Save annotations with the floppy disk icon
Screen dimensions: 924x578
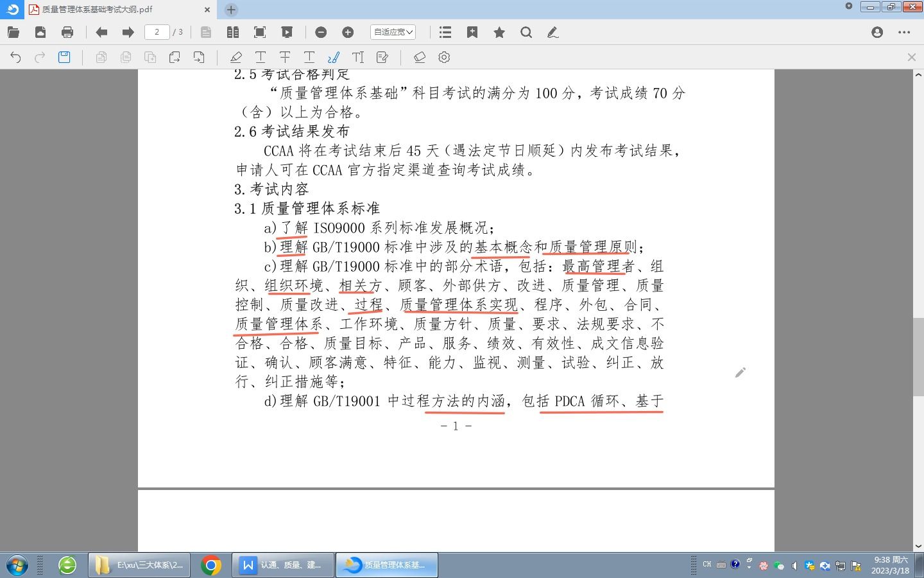(64, 57)
